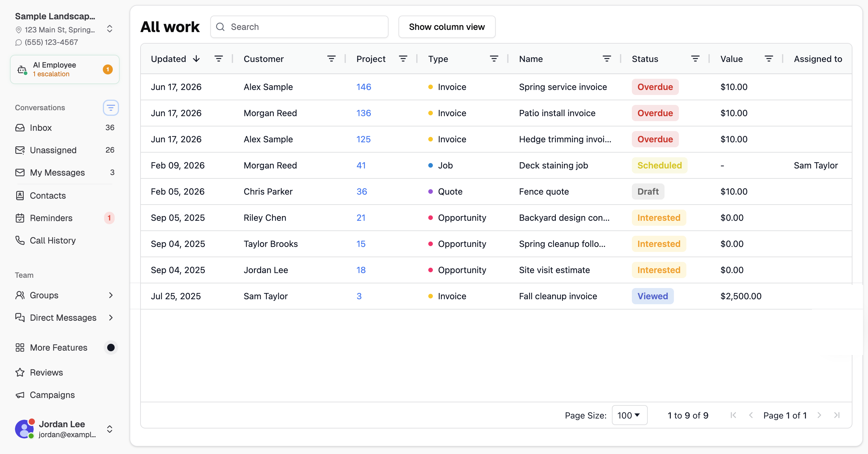Screen dimensions: 868x454
Task: Click the AI Employee robot icon
Action: pos(22,70)
